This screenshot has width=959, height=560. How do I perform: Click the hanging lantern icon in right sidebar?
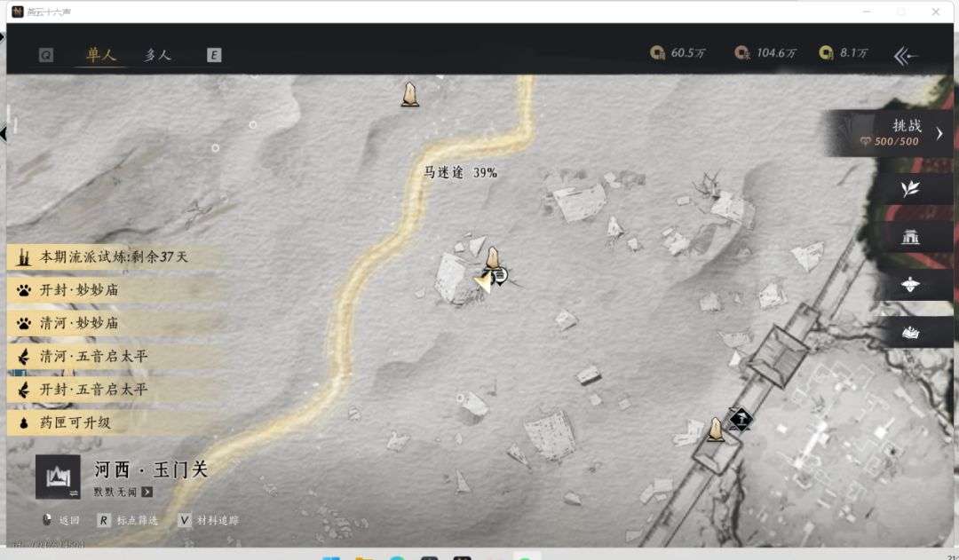910,284
